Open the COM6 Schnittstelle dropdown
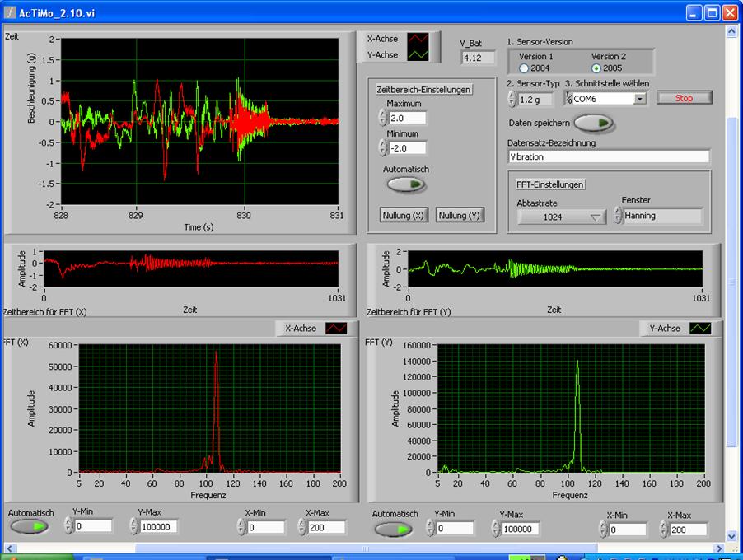 tap(639, 99)
